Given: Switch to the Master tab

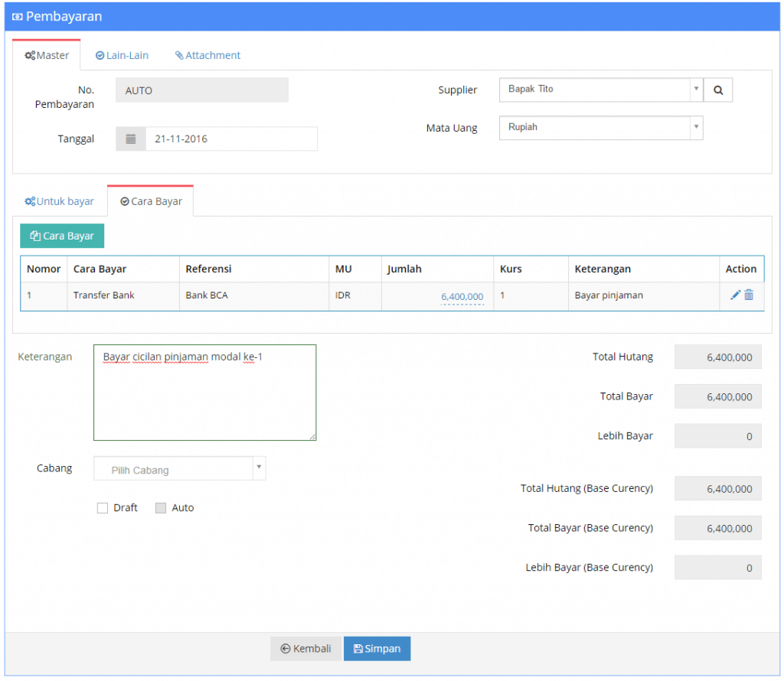Looking at the screenshot, I should click(x=47, y=55).
